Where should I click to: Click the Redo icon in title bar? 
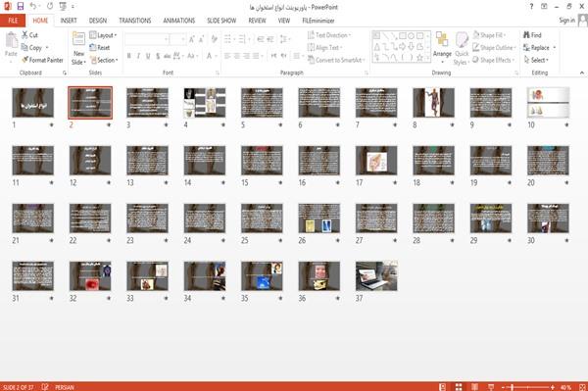[x=50, y=7]
